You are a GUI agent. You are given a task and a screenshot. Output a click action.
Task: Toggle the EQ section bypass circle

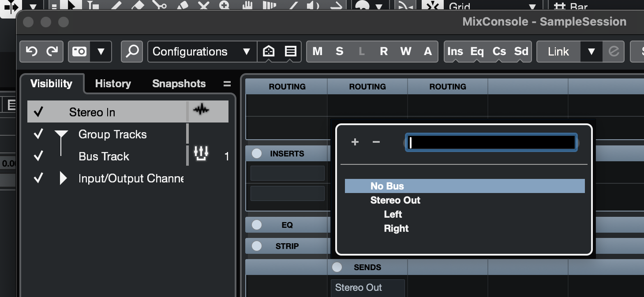click(x=257, y=225)
